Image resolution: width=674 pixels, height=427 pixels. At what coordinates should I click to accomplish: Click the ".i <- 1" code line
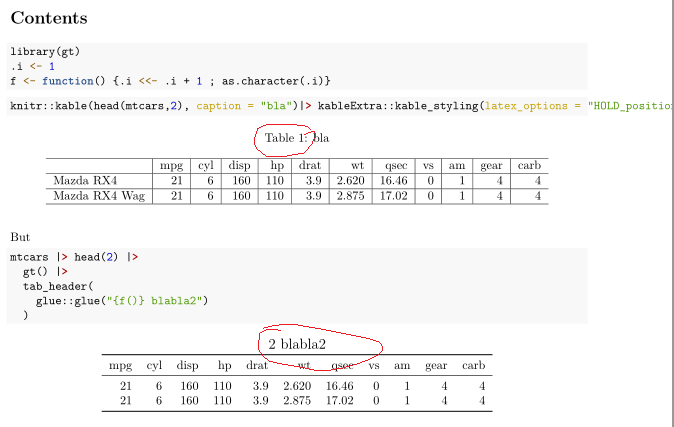click(33, 66)
